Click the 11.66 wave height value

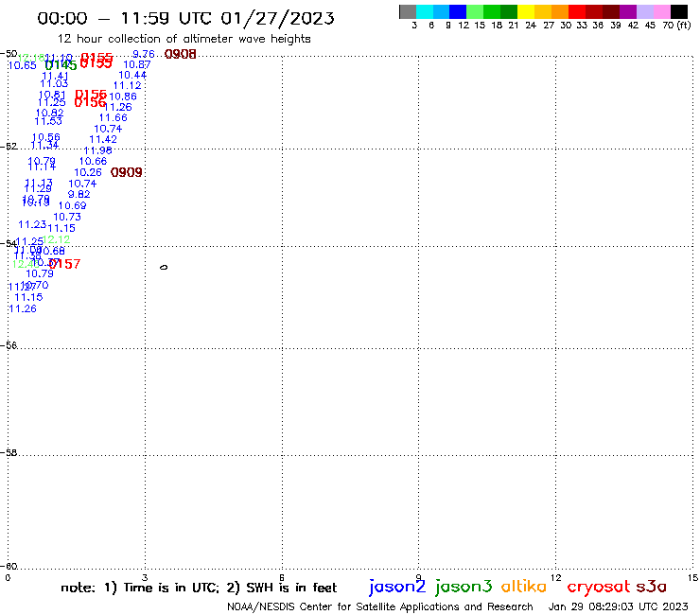[113, 118]
